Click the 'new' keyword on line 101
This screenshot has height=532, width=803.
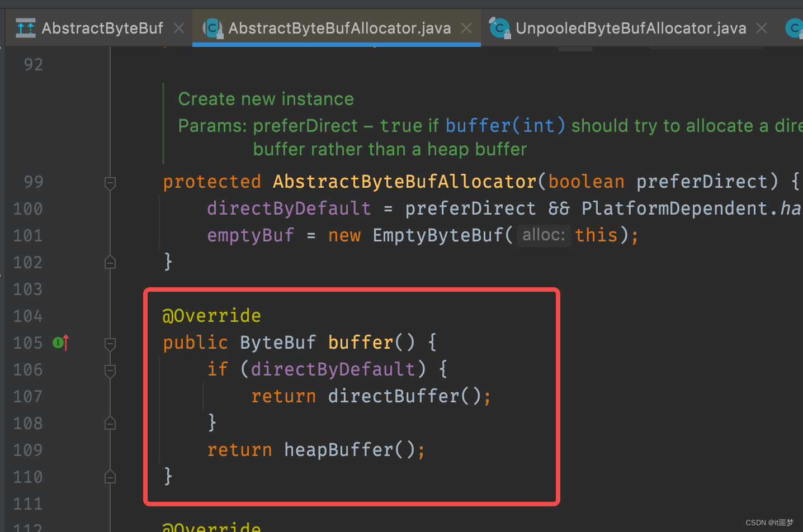pos(344,235)
